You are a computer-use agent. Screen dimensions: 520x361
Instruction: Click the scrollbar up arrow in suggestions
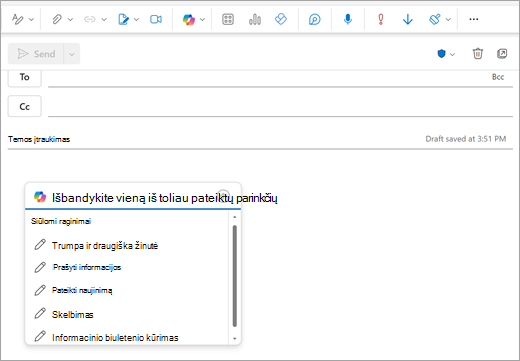235,217
